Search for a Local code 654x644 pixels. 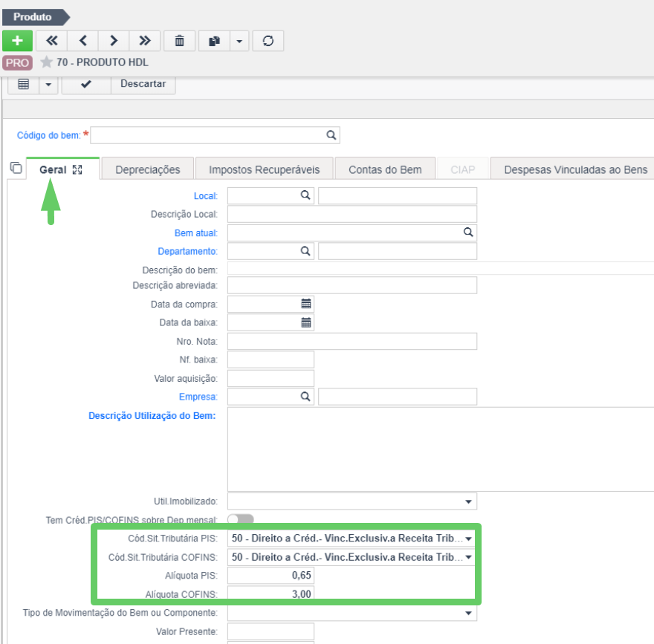tap(305, 195)
